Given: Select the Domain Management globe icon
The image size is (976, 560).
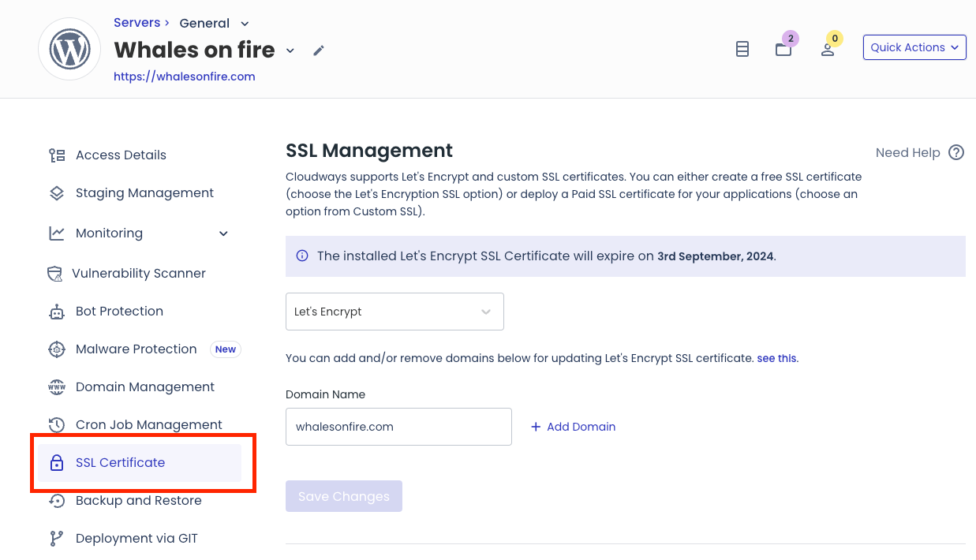Looking at the screenshot, I should pos(56,386).
